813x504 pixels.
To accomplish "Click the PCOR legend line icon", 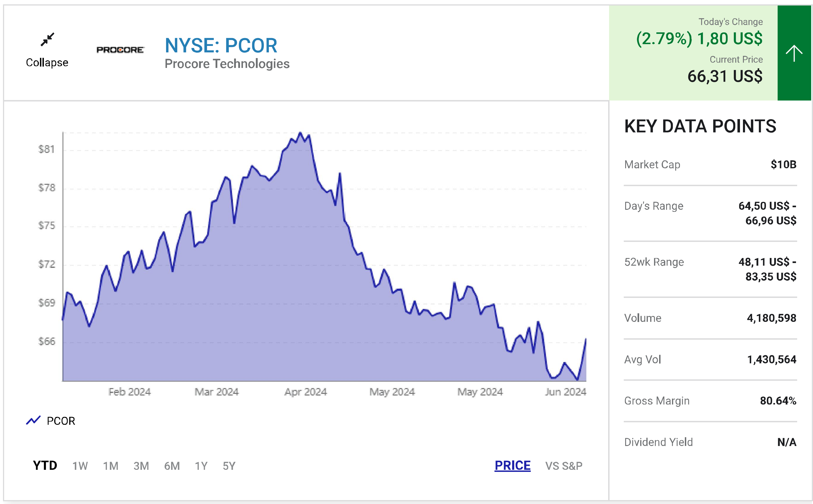I will point(33,421).
